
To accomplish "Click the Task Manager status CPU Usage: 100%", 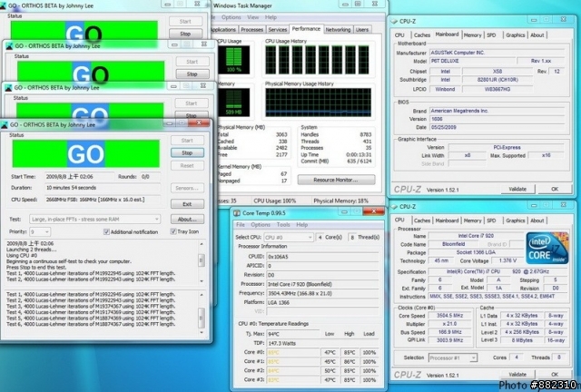I will coord(275,201).
